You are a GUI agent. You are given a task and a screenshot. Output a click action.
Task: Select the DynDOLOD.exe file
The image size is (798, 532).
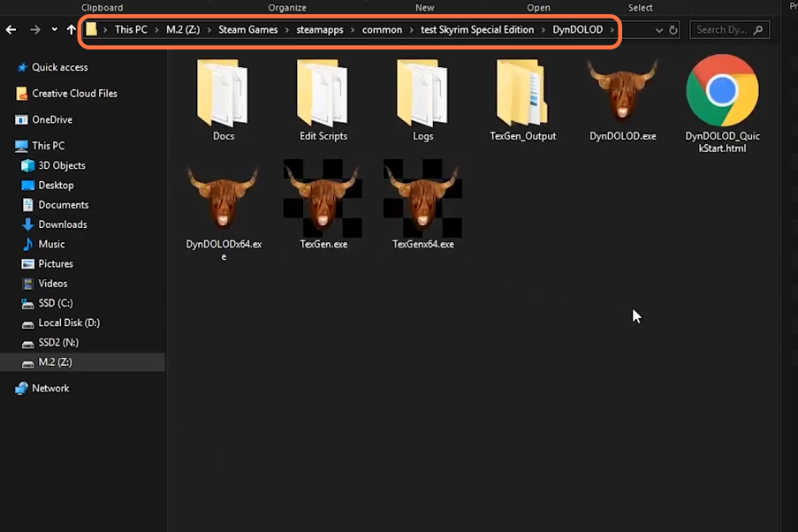(x=622, y=100)
